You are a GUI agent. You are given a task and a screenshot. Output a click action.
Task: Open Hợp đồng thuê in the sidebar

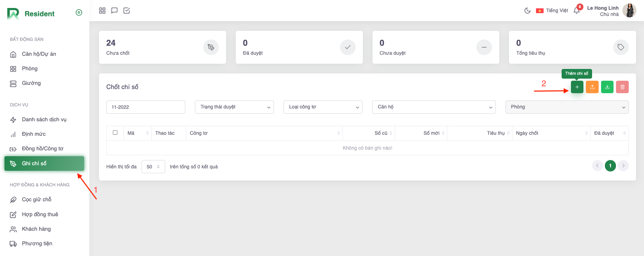(40, 214)
